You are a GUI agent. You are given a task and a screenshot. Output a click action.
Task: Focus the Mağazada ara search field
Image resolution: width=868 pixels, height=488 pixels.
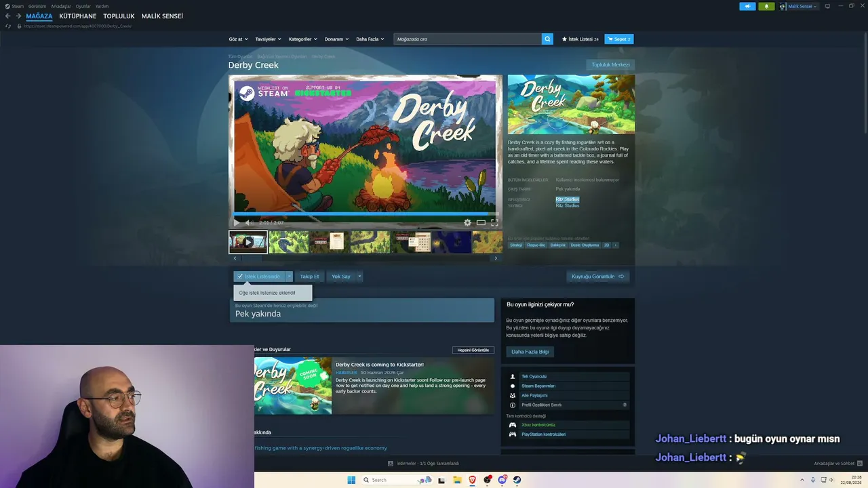click(468, 39)
